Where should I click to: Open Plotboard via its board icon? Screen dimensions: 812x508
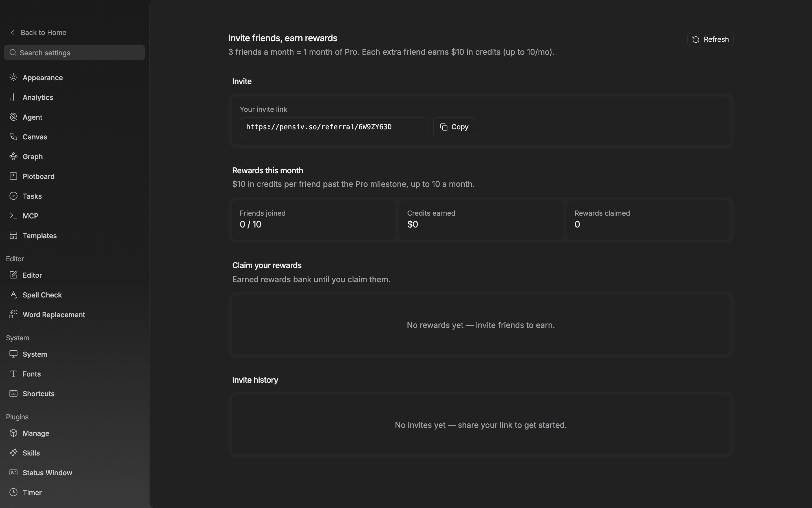14,176
